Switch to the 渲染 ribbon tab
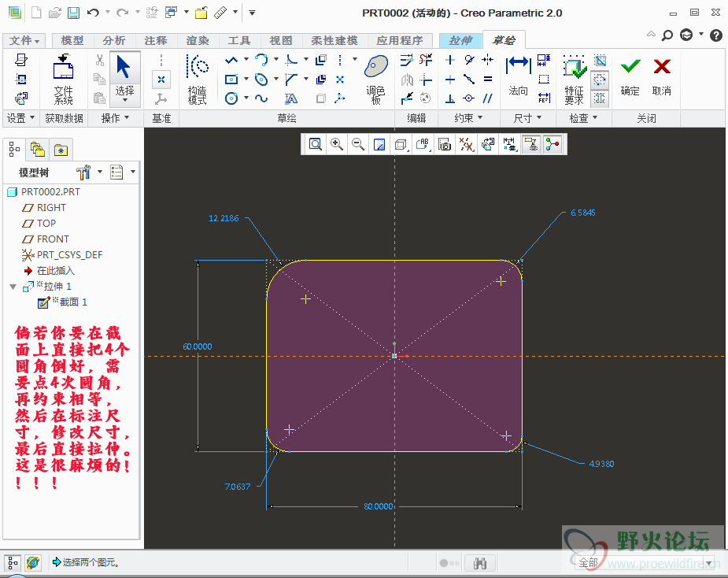Viewport: 728px width, 578px height. (198, 41)
